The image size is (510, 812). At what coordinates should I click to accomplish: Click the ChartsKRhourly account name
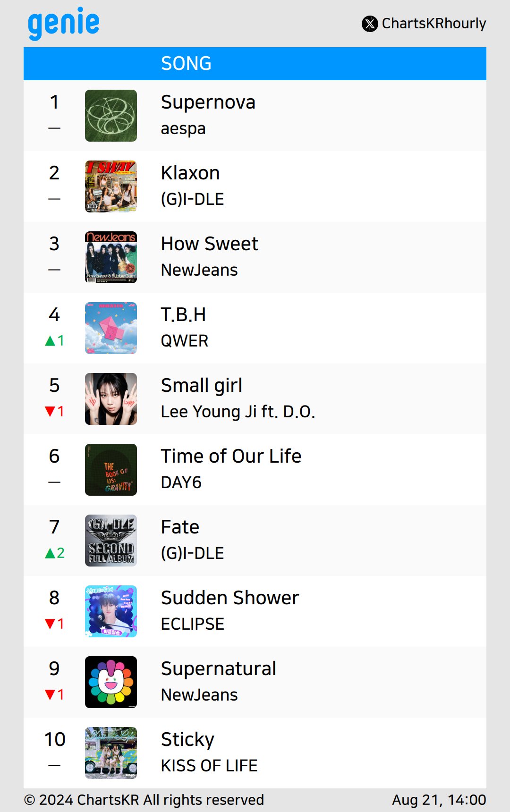[x=434, y=24]
